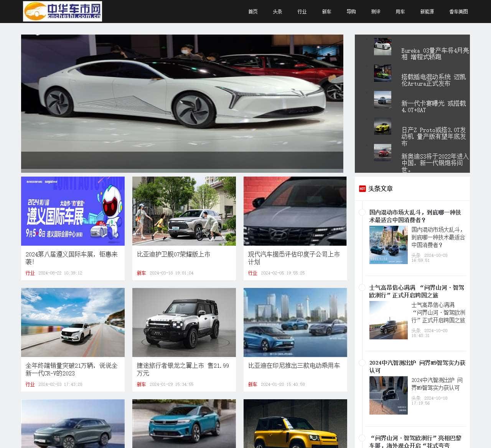Open the 首页 menu item
The width and height of the screenshot is (491, 448).
(x=253, y=12)
